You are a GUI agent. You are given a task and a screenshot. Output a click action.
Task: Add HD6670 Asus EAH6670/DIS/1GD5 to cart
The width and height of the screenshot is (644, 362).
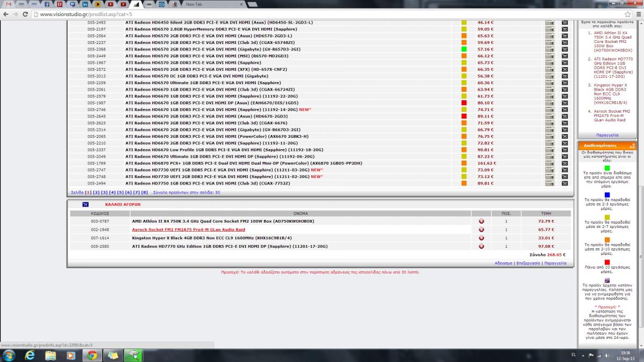click(x=565, y=103)
